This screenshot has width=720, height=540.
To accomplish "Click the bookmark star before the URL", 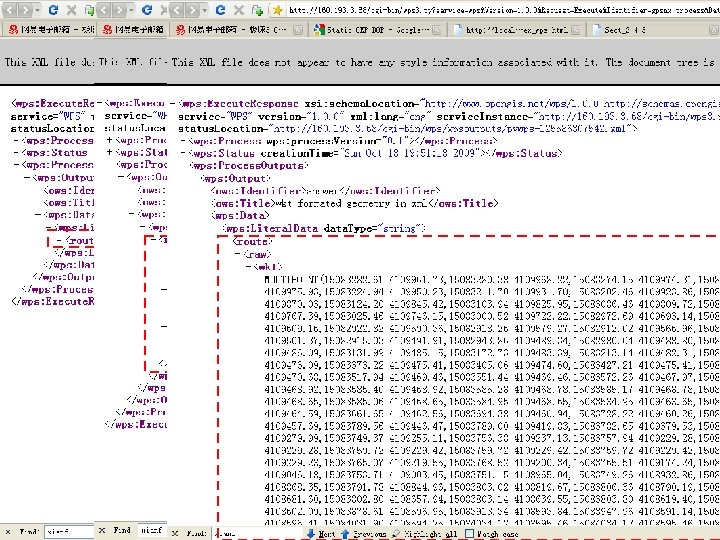I will (277, 10).
